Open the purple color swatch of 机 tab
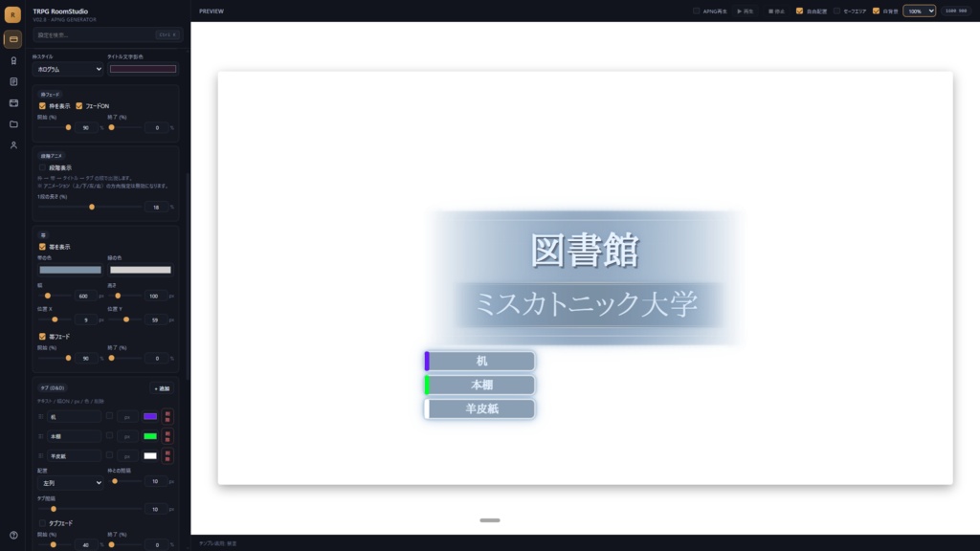Viewport: 980px width, 551px height. click(150, 417)
